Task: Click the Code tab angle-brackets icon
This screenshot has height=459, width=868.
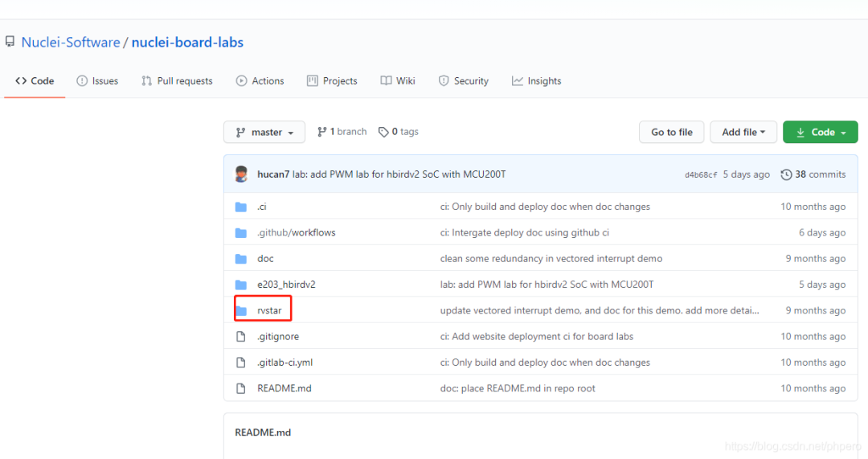Action: [x=21, y=81]
